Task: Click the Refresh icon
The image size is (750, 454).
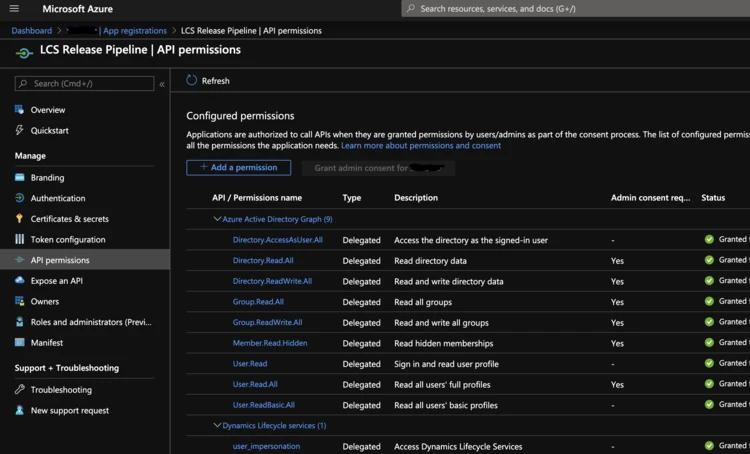Action: (x=191, y=80)
